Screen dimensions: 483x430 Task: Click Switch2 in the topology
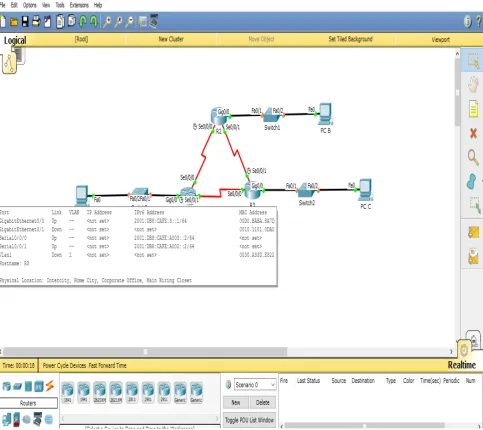pyautogui.click(x=307, y=191)
